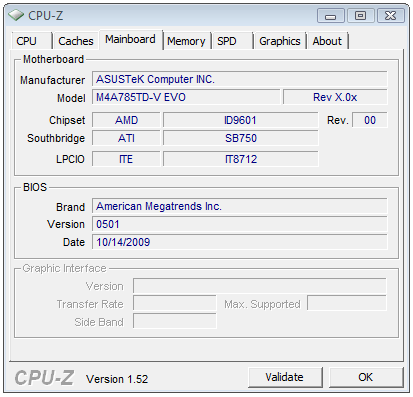Click the Validate button
This screenshot has width=413, height=397.
click(x=285, y=377)
